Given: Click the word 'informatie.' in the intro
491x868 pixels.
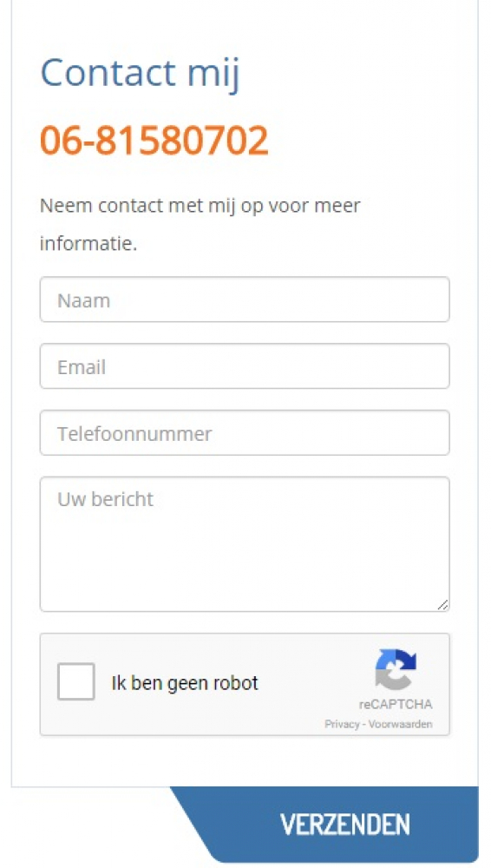Looking at the screenshot, I should pyautogui.click(x=88, y=244).
